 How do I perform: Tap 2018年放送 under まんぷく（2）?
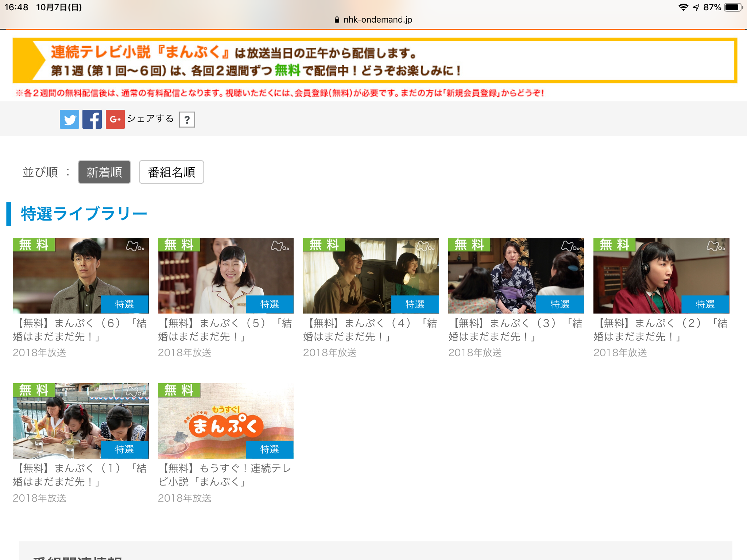(620, 353)
